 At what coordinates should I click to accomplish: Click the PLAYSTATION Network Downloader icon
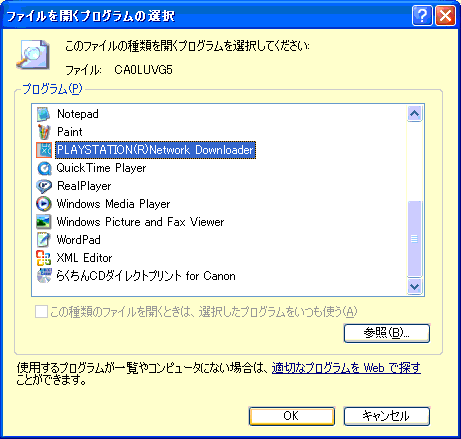click(x=44, y=150)
